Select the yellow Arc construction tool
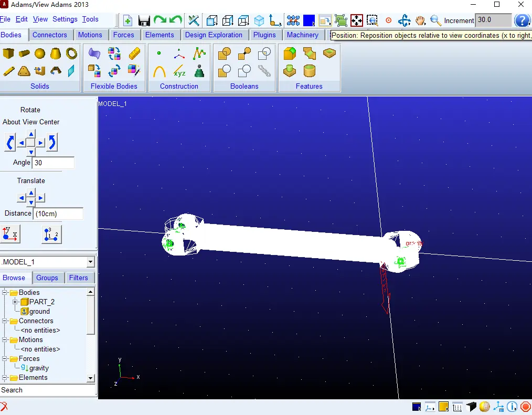The image size is (532, 415). 159,71
